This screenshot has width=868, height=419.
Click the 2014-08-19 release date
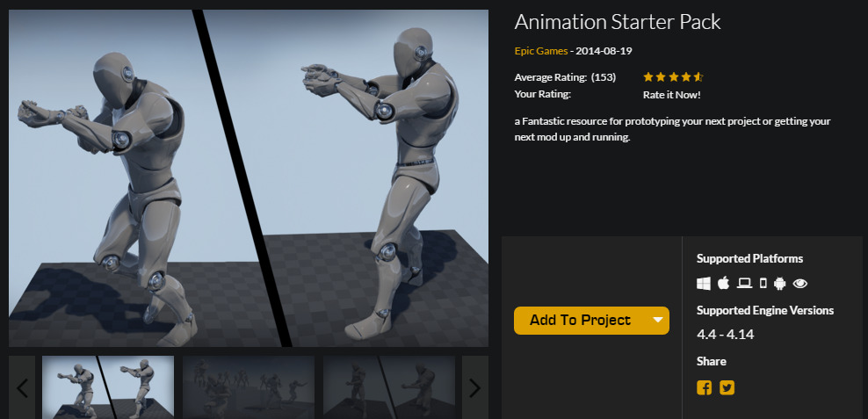[x=604, y=51]
